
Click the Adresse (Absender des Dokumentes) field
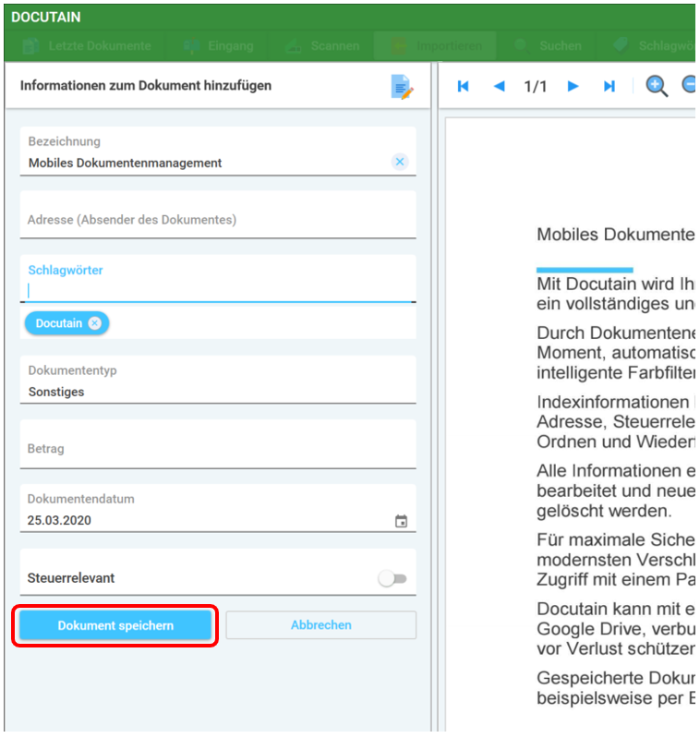218,214
